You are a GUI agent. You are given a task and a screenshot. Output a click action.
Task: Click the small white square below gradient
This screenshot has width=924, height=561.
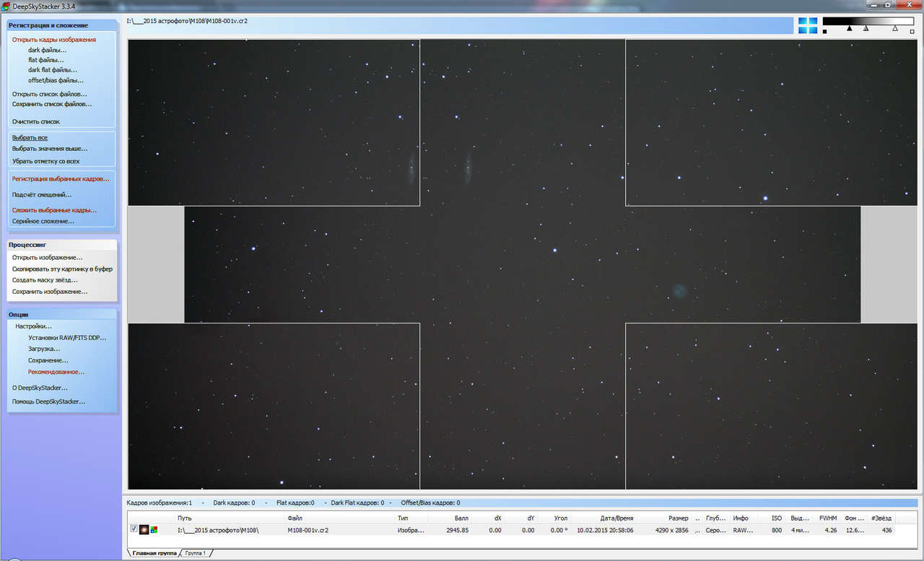912,32
